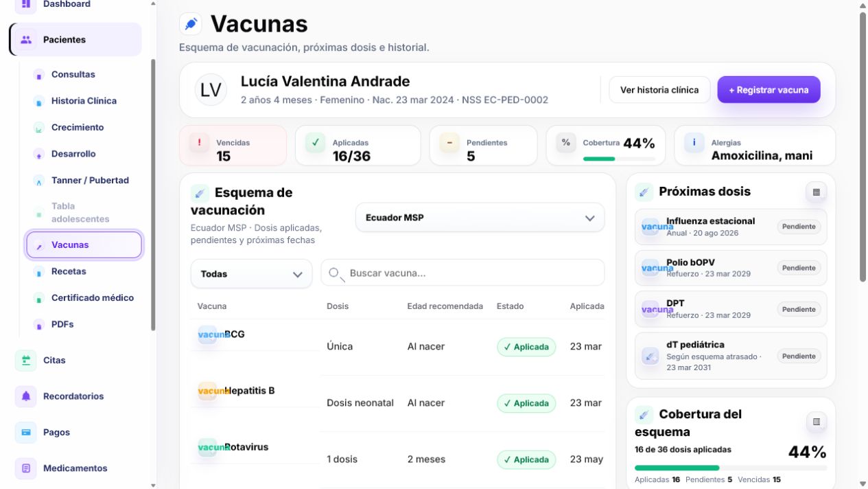This screenshot has height=489, width=868.
Task: Click Polio bOPV upcoming dose
Action: pyautogui.click(x=731, y=268)
